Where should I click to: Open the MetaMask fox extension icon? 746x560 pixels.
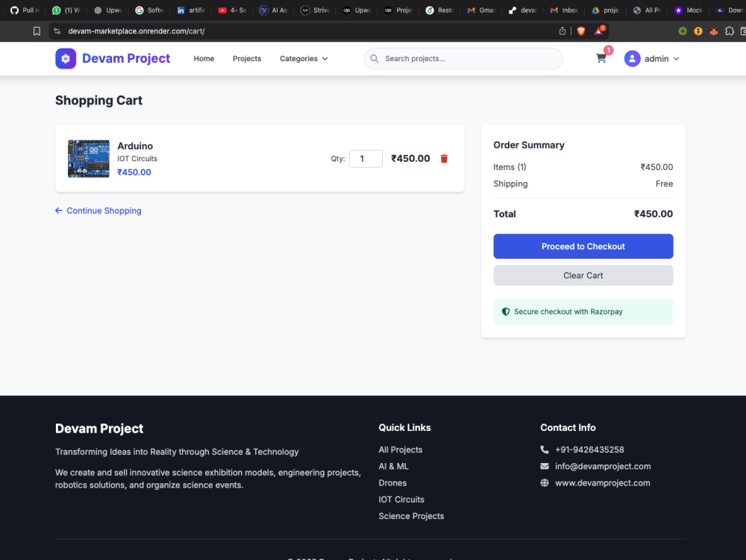coord(714,31)
